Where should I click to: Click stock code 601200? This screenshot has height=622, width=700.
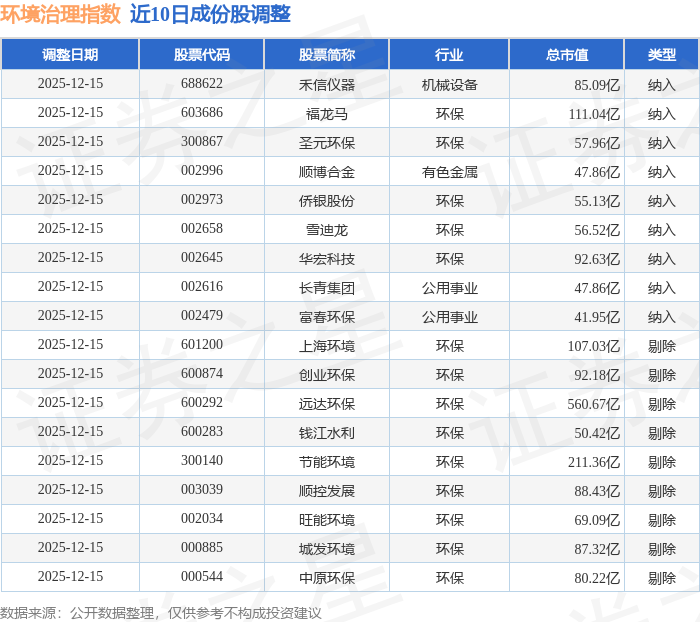click(x=202, y=345)
